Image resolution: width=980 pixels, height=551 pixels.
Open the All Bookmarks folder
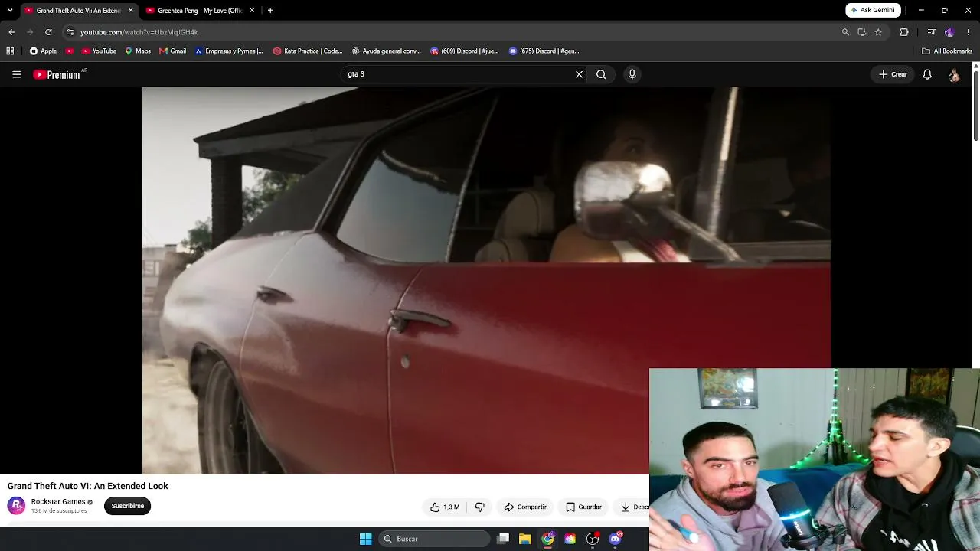click(x=947, y=51)
